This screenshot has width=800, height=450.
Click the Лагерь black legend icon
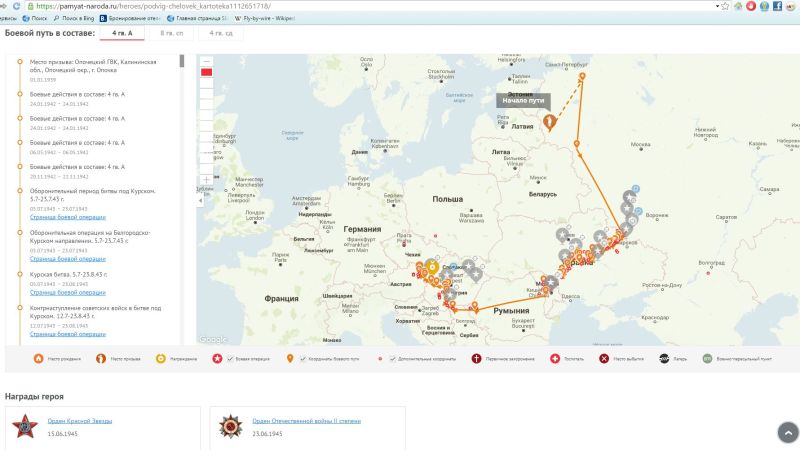click(664, 359)
